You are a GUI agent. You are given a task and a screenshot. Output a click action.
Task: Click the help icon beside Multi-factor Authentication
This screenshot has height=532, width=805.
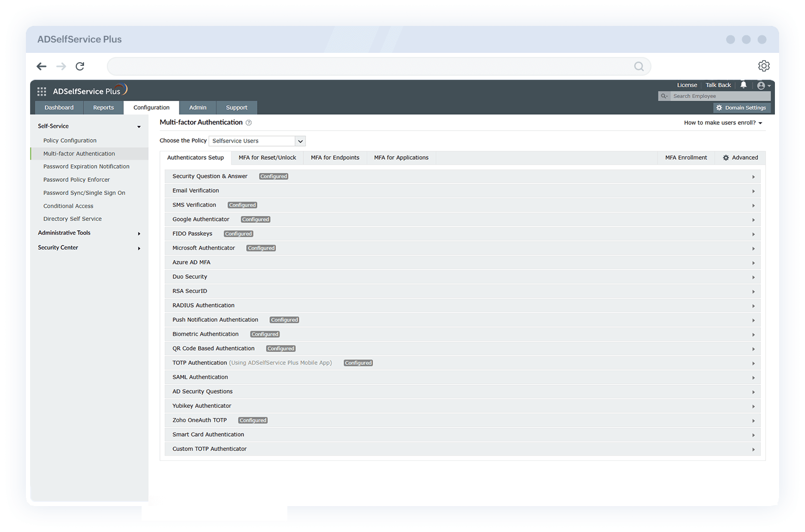(x=248, y=122)
